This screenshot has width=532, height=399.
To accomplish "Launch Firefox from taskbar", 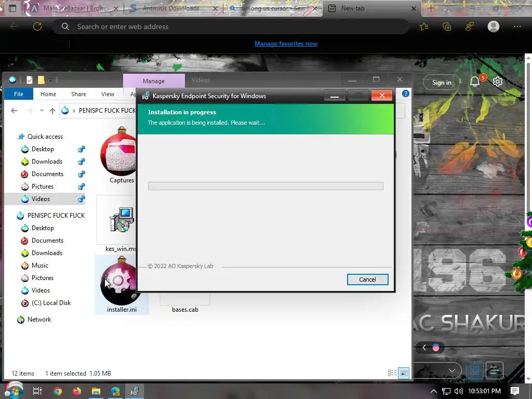I will click(77, 391).
